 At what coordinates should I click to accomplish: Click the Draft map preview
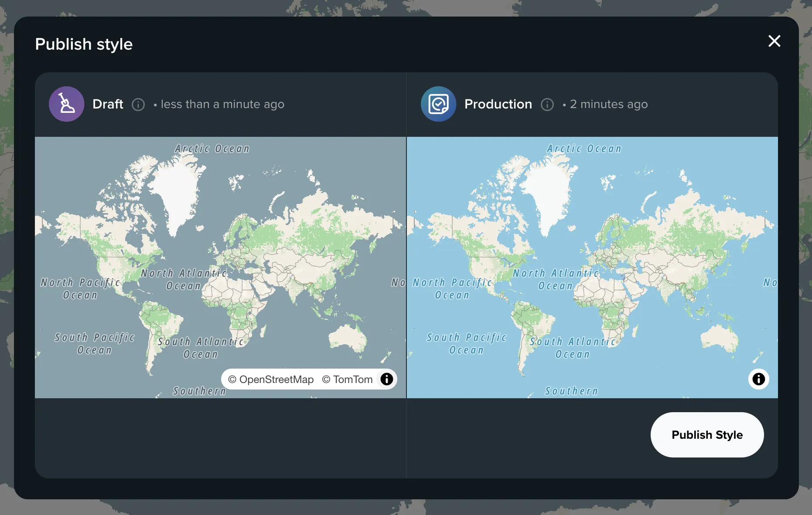click(220, 268)
